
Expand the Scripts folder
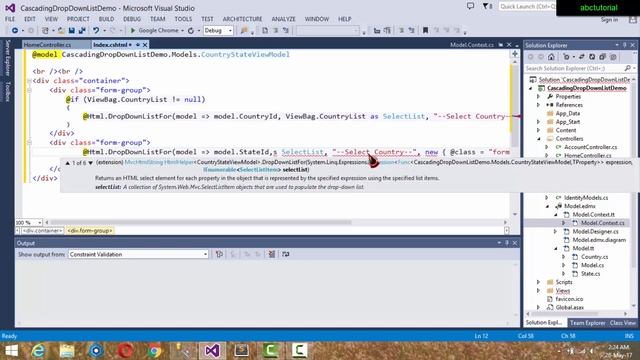(x=538, y=282)
